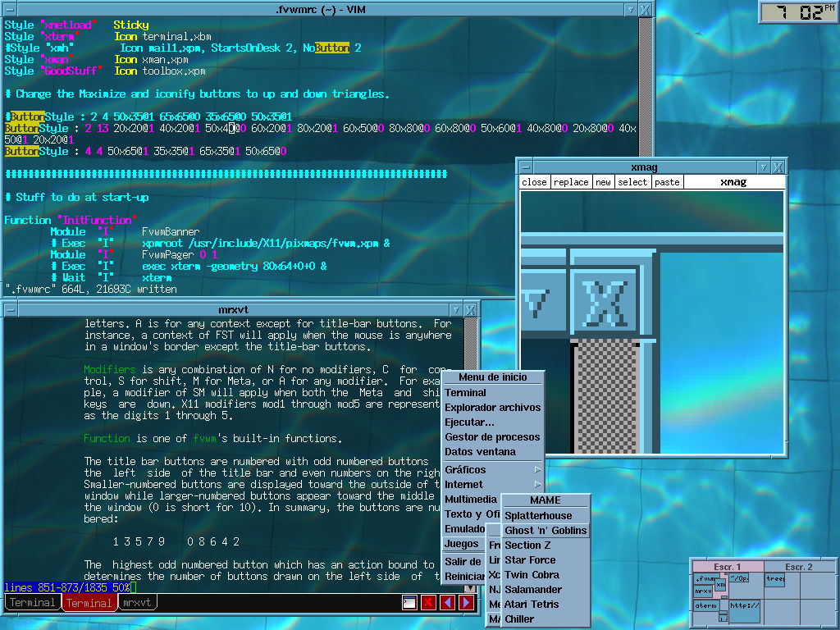Click "InitFunction" text in VIM
Image resolution: width=840 pixels, height=630 pixels.
point(97,220)
